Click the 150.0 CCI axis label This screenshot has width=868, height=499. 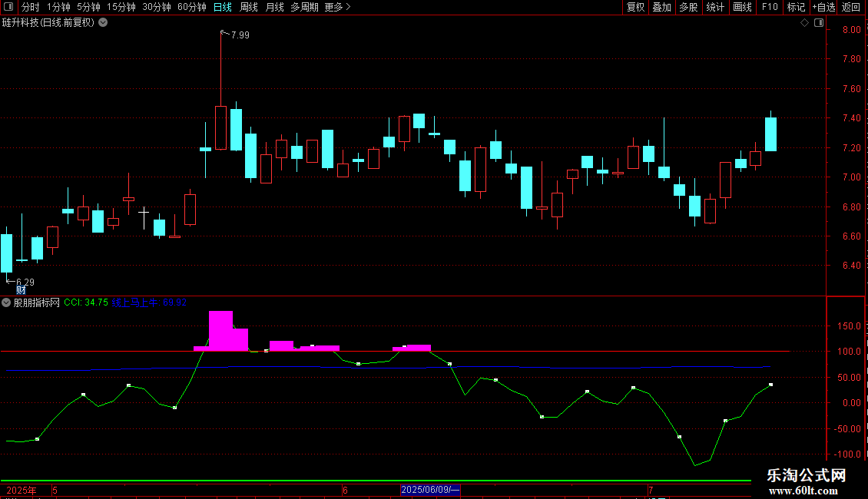coord(849,326)
